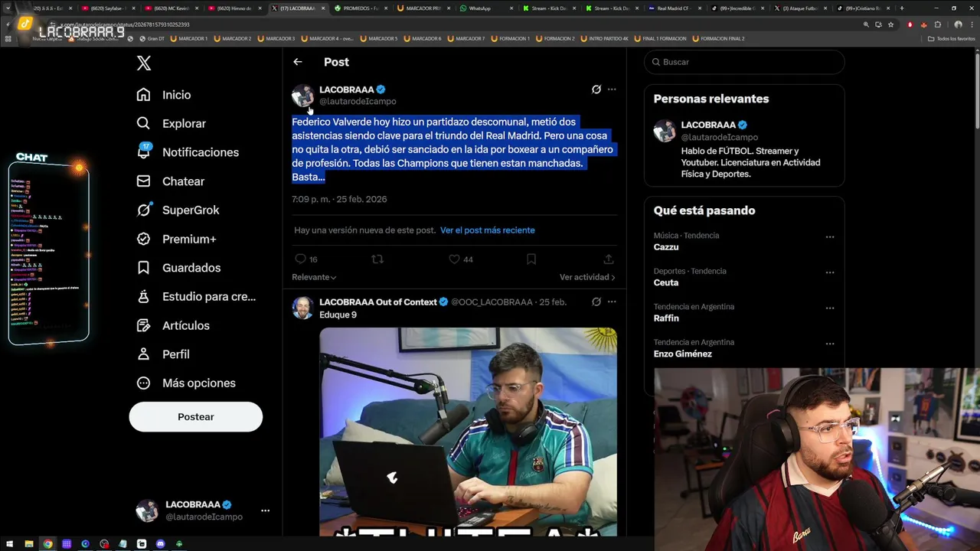Open the Gran DT bookmark
Viewport: 980px width, 551px height.
click(151, 38)
